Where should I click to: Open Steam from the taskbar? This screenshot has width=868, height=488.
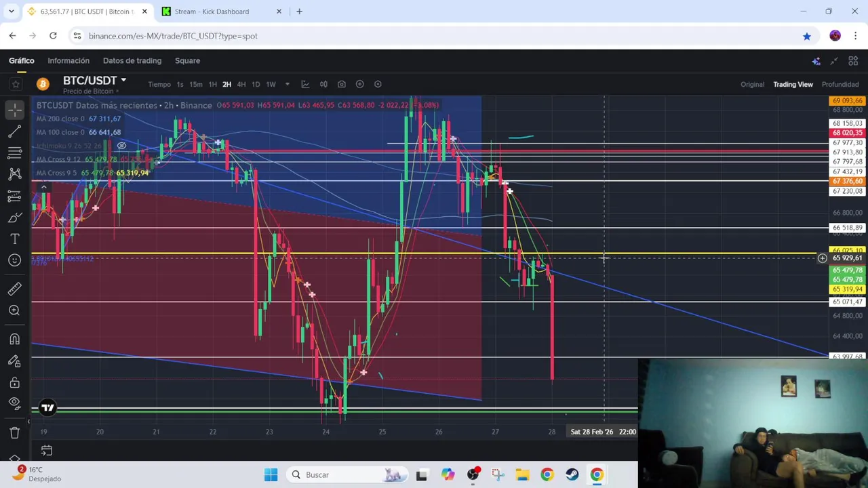click(x=572, y=474)
